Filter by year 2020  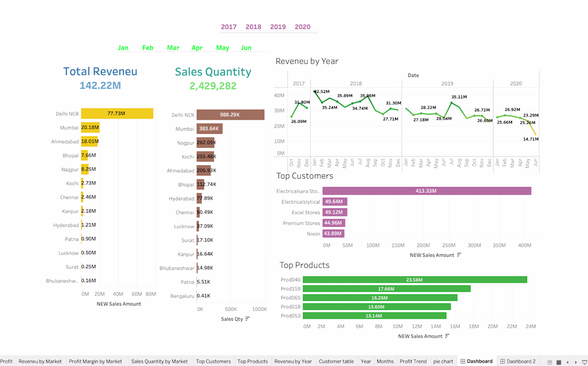(x=303, y=27)
